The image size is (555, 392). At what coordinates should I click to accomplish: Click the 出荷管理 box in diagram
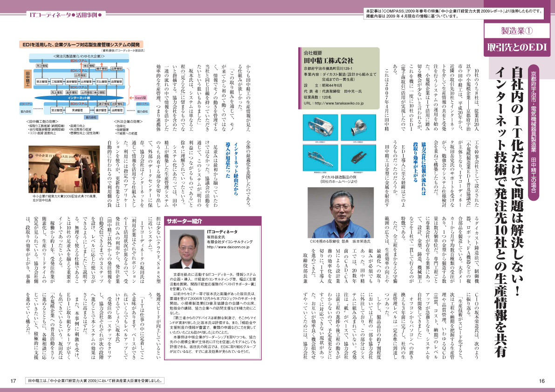click(x=86, y=81)
